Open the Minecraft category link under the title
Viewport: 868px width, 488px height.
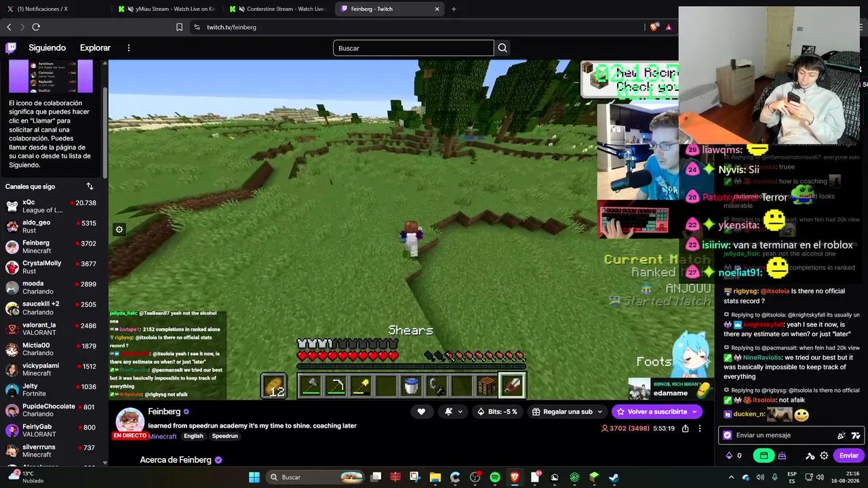pos(163,436)
